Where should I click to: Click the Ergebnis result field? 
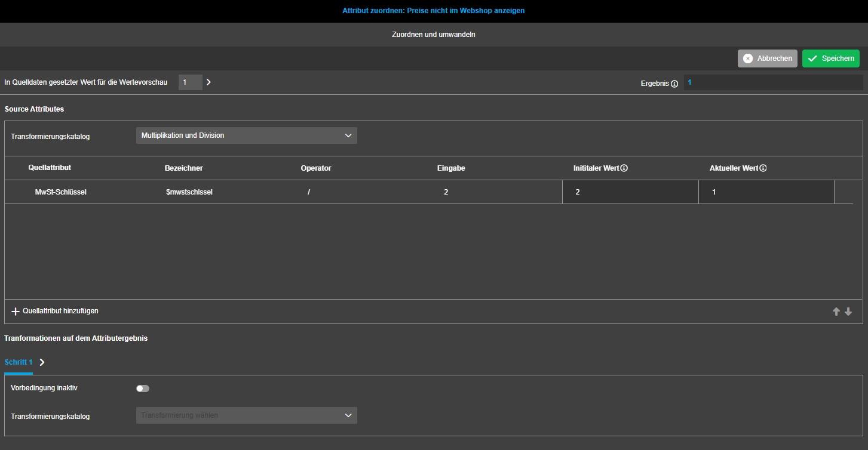pyautogui.click(x=773, y=83)
